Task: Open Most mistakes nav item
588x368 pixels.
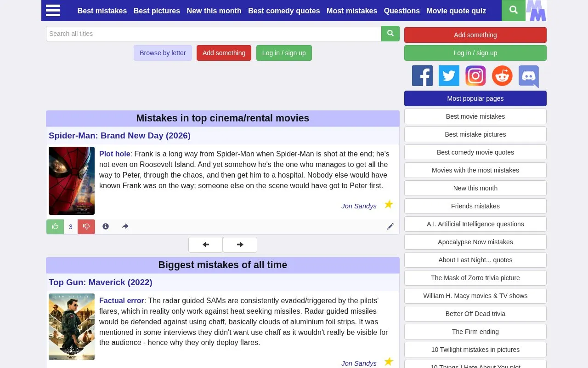Action: click(352, 11)
